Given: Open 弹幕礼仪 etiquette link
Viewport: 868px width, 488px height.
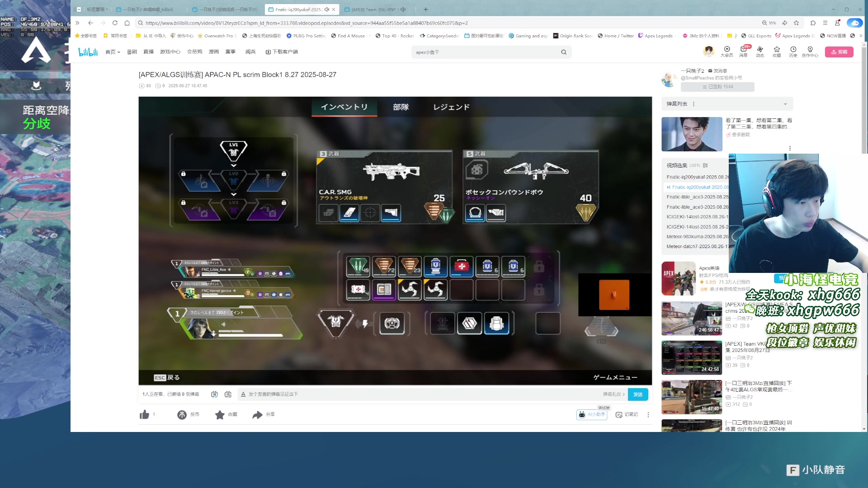Looking at the screenshot, I should (x=613, y=394).
